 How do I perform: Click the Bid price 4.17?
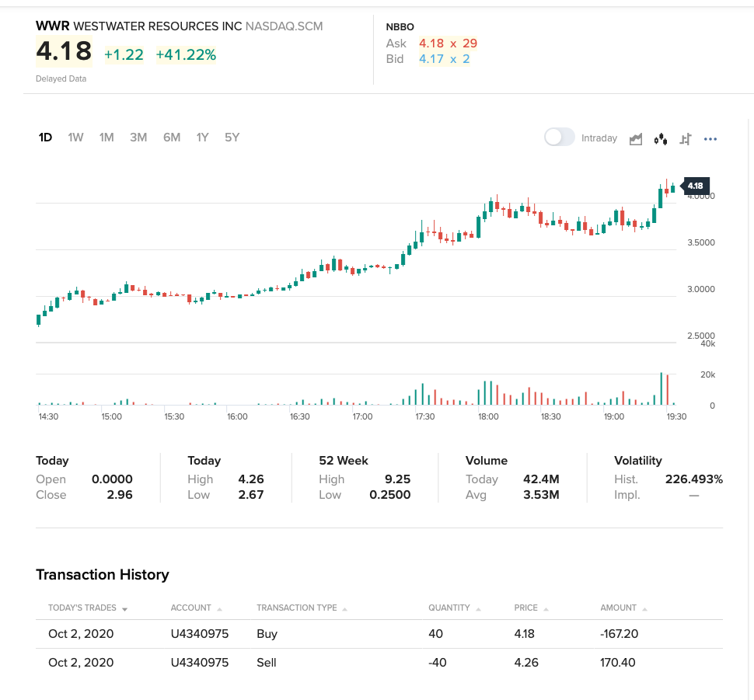coord(431,59)
